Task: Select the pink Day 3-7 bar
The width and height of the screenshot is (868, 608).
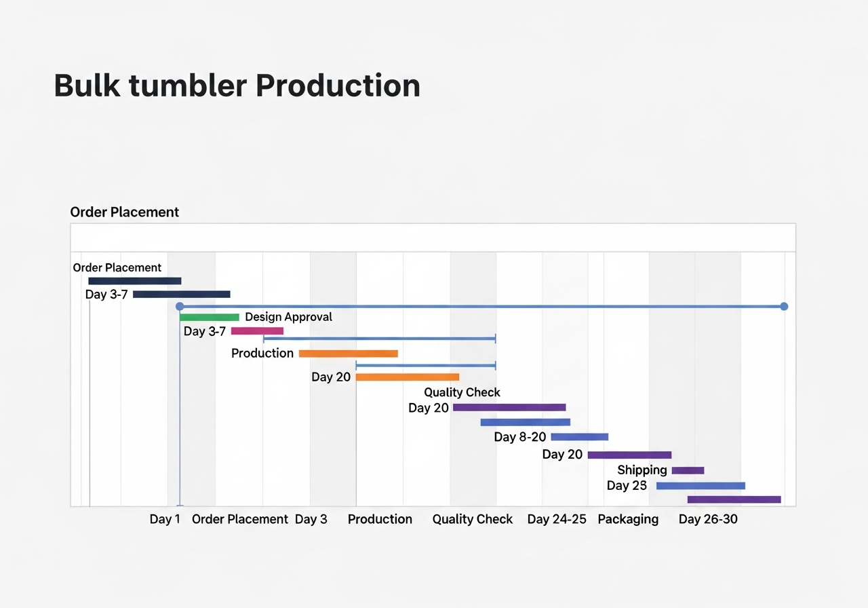Action: [258, 330]
